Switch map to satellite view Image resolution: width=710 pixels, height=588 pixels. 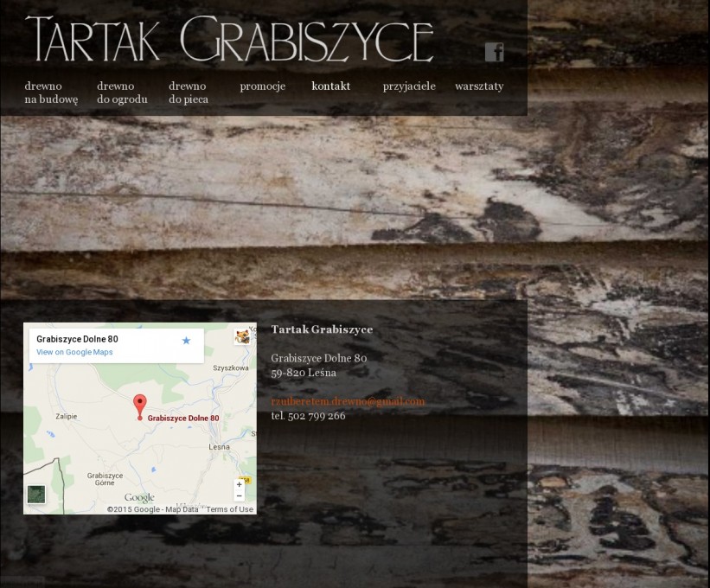click(36, 495)
